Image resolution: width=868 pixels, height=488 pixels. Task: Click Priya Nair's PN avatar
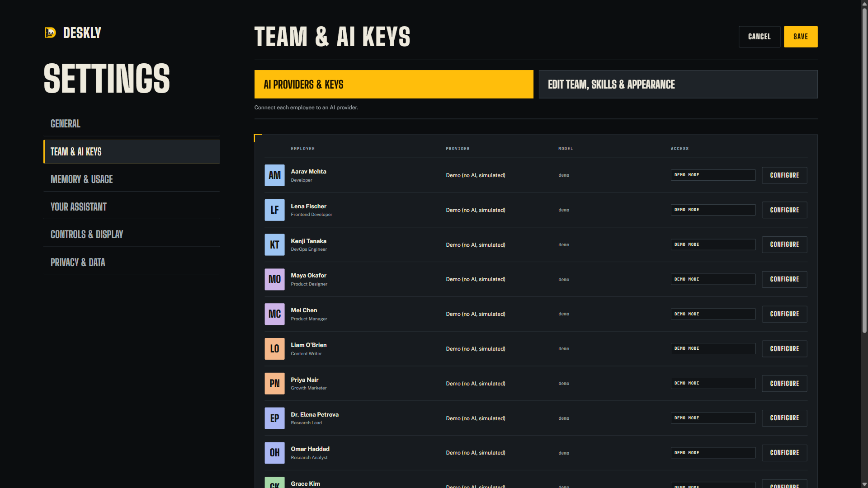pos(274,383)
